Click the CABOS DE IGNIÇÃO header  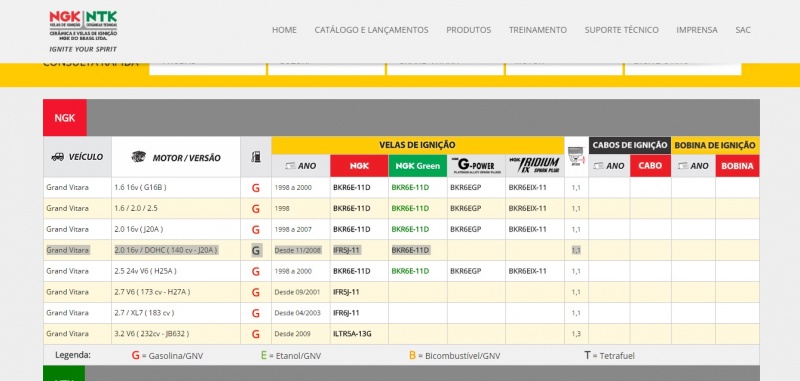click(x=630, y=145)
